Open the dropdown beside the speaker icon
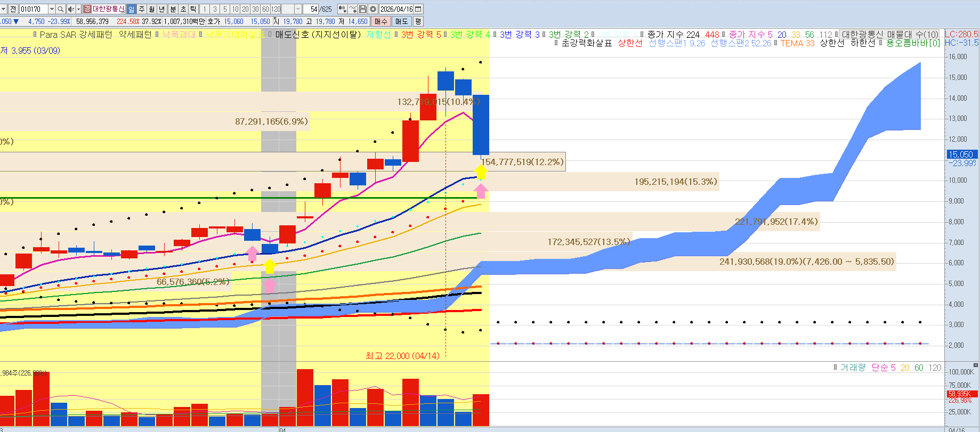The height and width of the screenshot is (432, 980). pyautogui.click(x=78, y=9)
